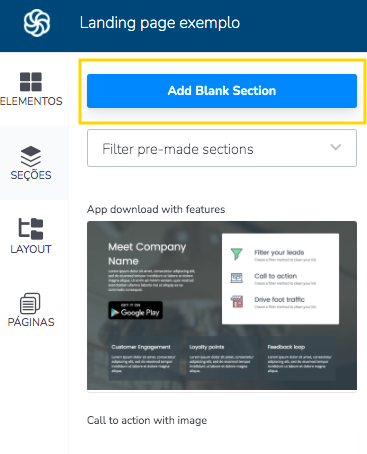
Task: Open the Páginas documents icon
Action: 30,303
